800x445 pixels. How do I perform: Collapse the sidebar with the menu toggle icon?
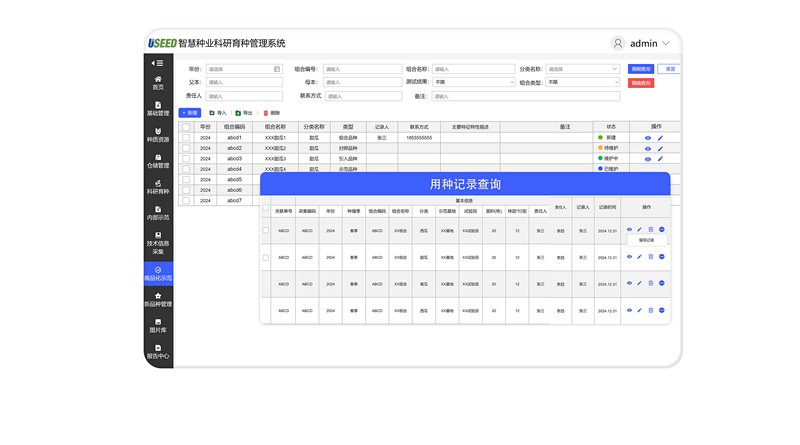(x=157, y=63)
